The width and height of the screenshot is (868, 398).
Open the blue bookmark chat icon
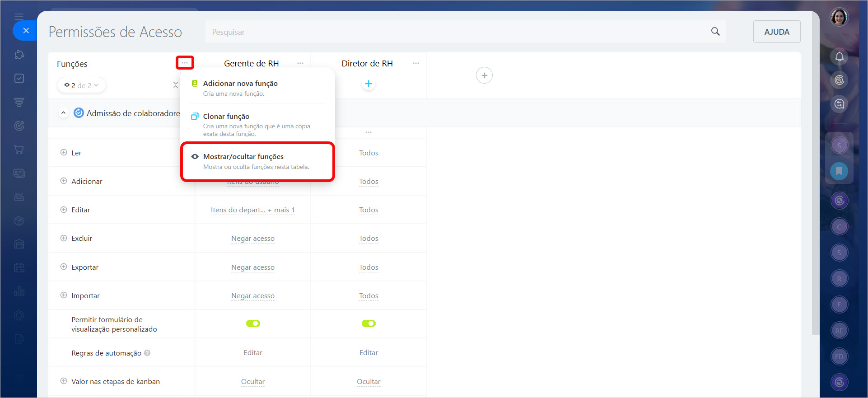tap(839, 171)
